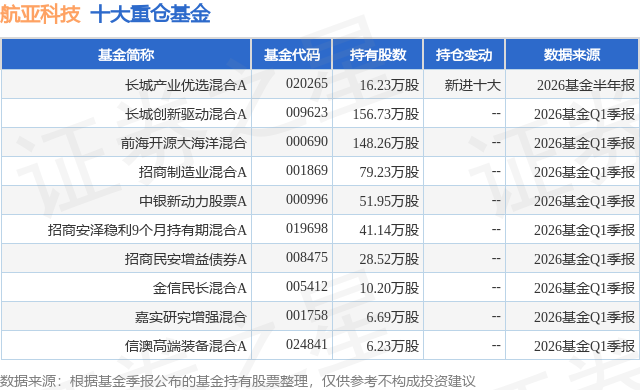Select the 基金代码 column header

[292, 55]
